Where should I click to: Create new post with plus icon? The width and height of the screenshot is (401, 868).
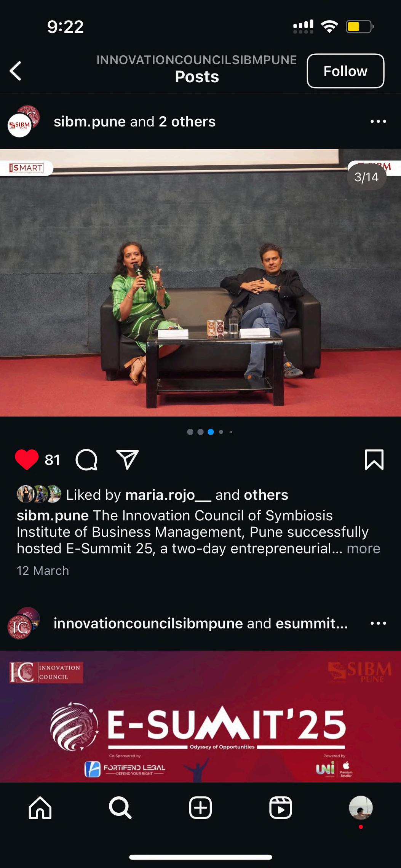click(201, 807)
